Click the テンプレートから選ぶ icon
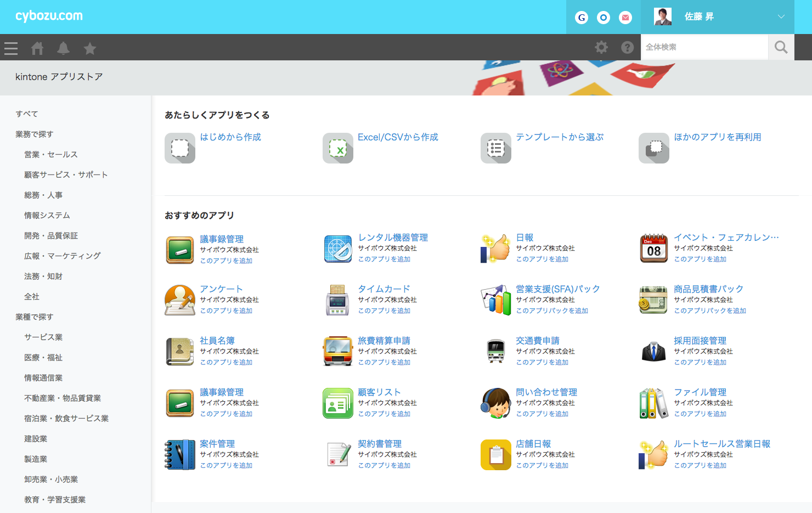Viewport: 812px width, 513px height. tap(496, 148)
